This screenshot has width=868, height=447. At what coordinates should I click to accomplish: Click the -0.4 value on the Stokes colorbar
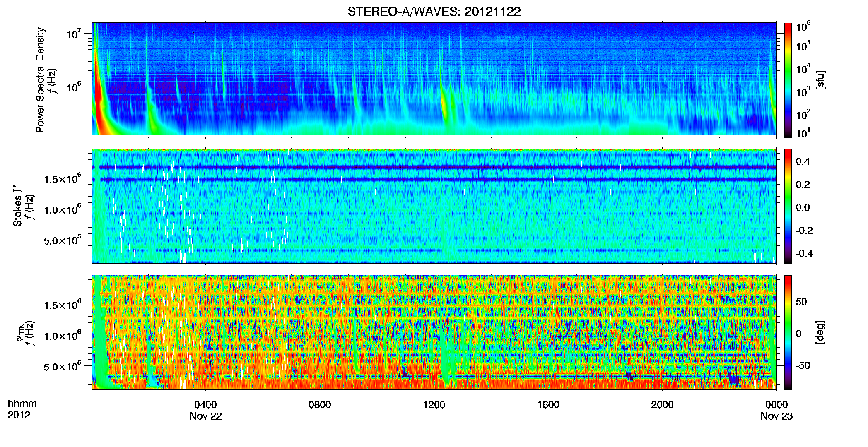(x=804, y=253)
